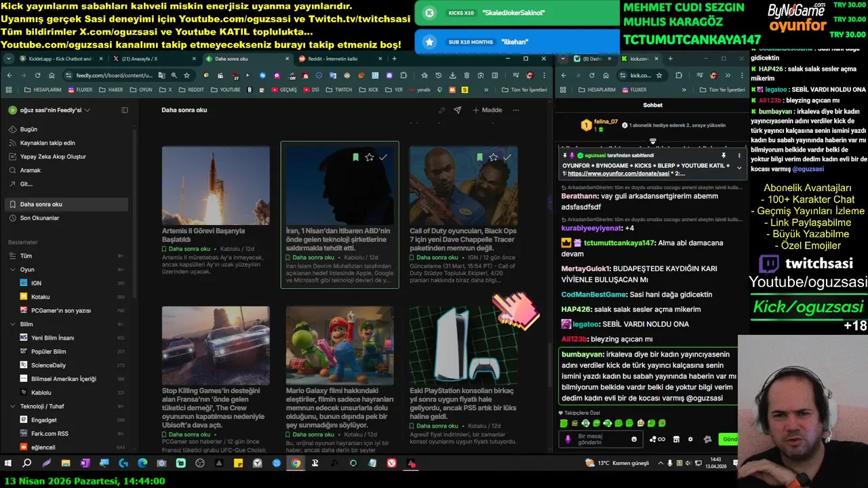Show hidden system tray icons
The image size is (868, 488).
click(x=660, y=463)
